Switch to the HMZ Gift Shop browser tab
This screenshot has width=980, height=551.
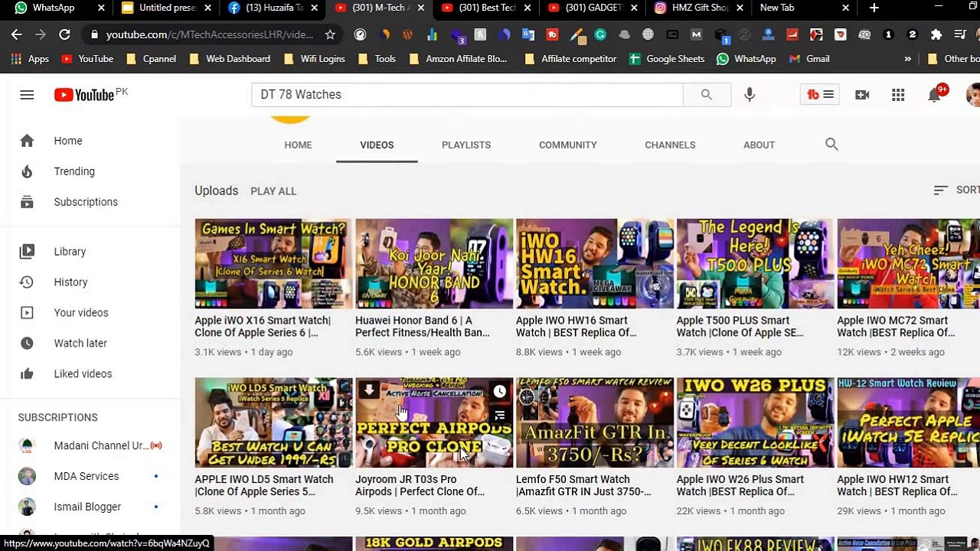coord(700,8)
